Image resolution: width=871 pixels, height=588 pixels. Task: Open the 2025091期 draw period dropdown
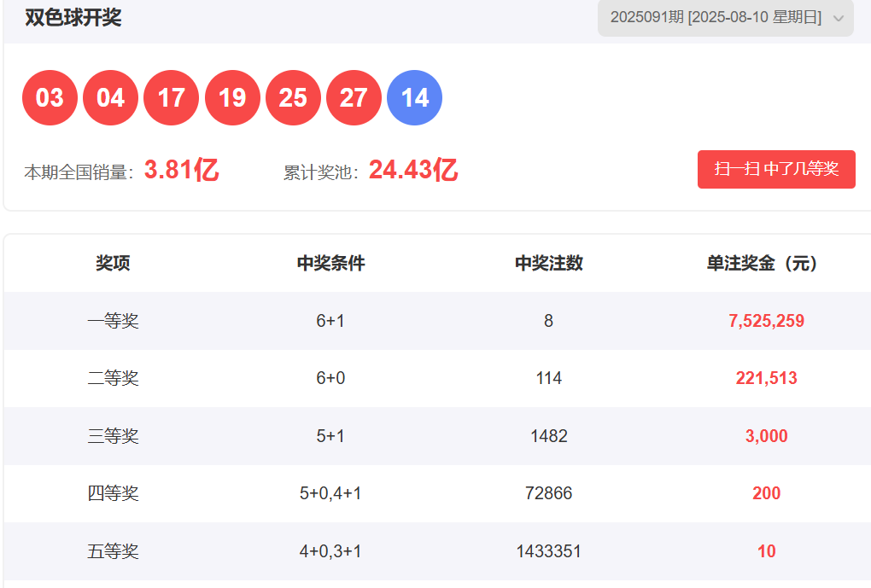pos(716,18)
